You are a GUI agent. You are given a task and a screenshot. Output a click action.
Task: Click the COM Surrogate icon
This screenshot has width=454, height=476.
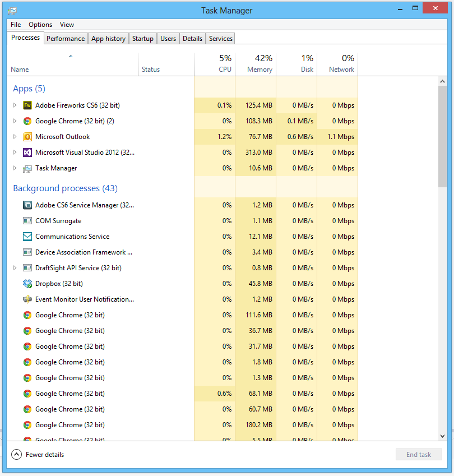(27, 220)
